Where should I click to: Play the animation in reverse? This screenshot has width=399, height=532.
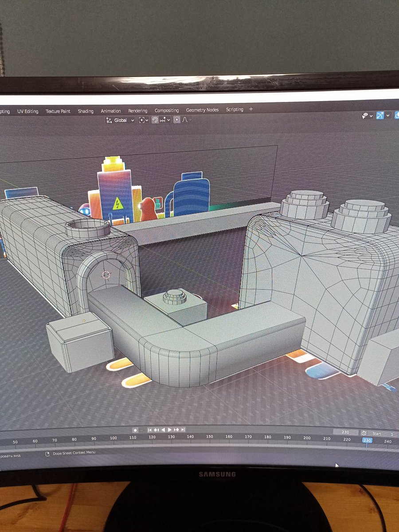click(x=163, y=430)
